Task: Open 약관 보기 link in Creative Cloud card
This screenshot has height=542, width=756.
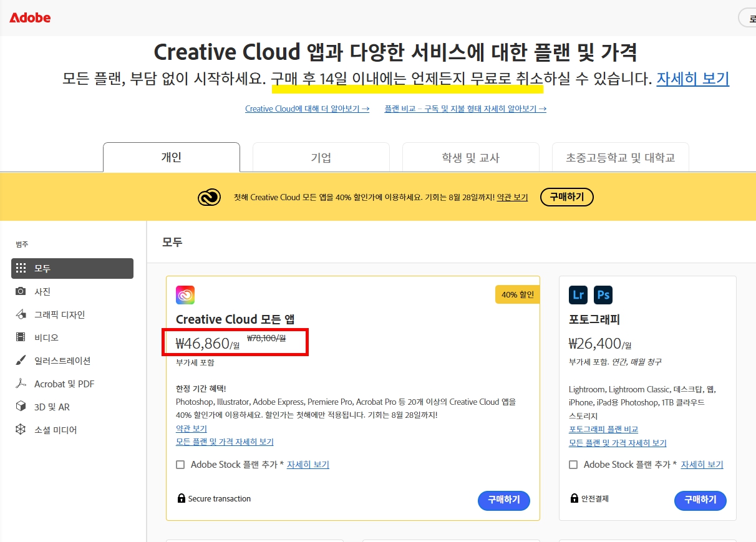Action: (191, 428)
